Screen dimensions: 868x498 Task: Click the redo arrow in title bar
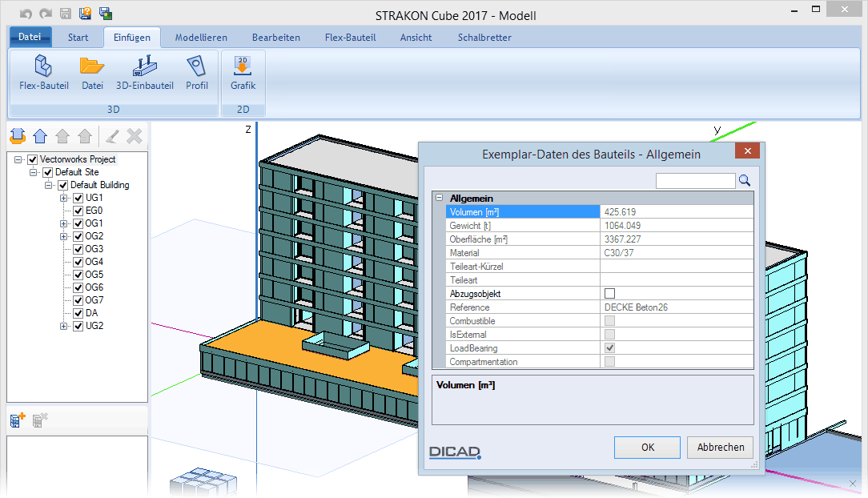[46, 14]
